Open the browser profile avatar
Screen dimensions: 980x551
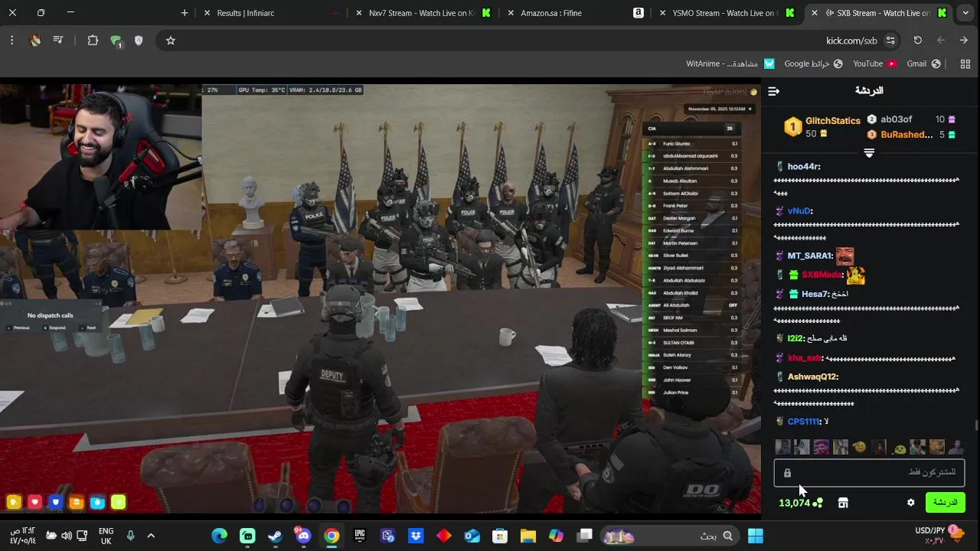click(x=35, y=41)
